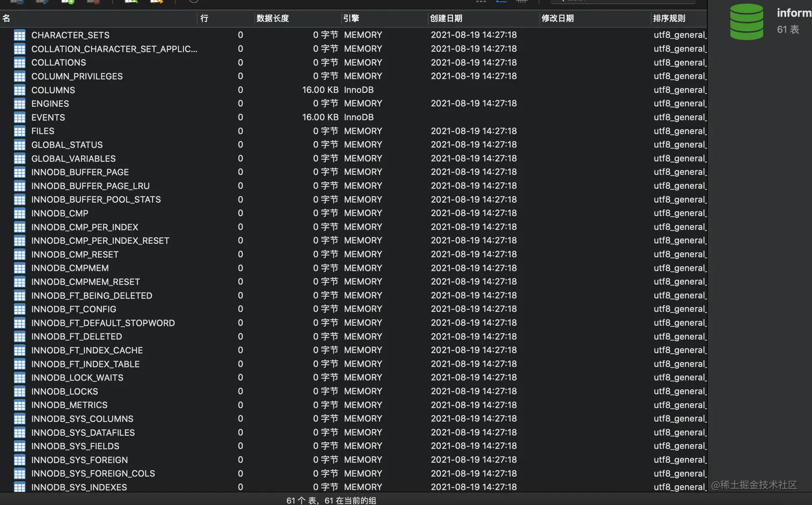Select the COLUMN_PRIVILEGES table name

coord(77,76)
